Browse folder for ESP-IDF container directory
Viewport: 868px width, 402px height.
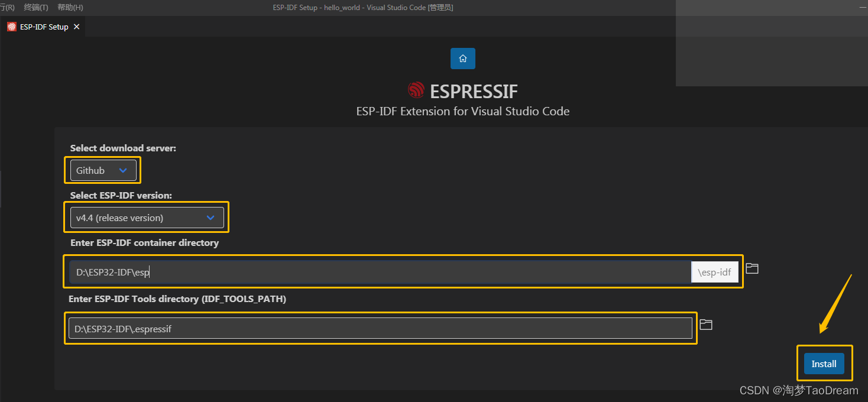pyautogui.click(x=752, y=268)
